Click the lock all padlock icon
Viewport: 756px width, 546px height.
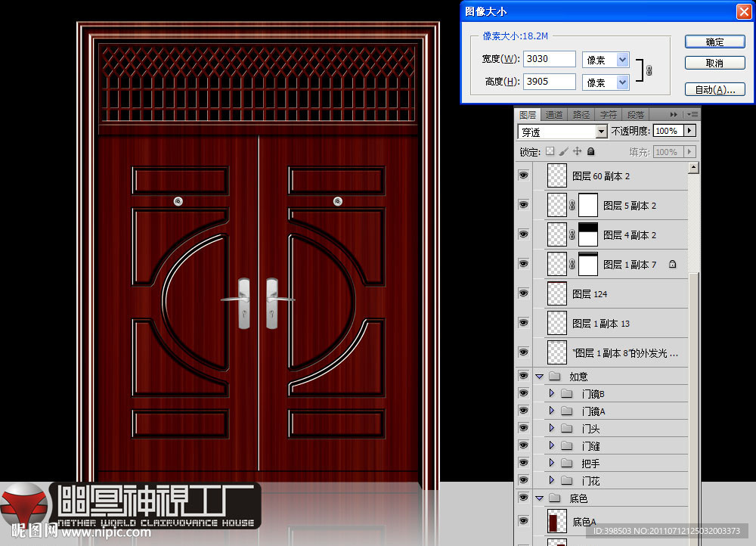[591, 152]
